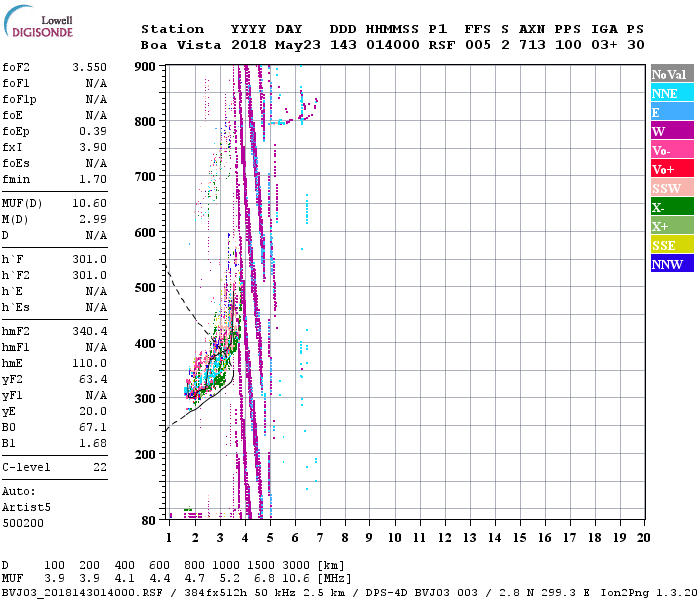Click the 014000 time value
This screenshot has width=700, height=600.
click(392, 45)
